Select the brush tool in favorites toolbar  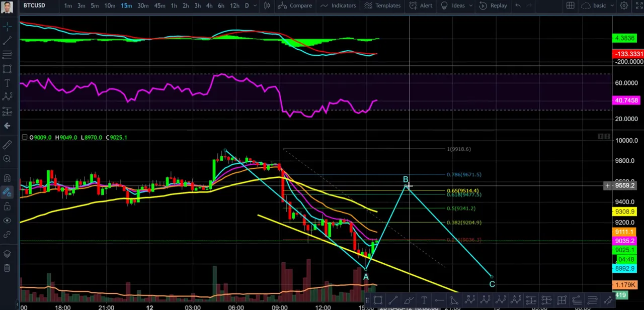[x=409, y=300]
